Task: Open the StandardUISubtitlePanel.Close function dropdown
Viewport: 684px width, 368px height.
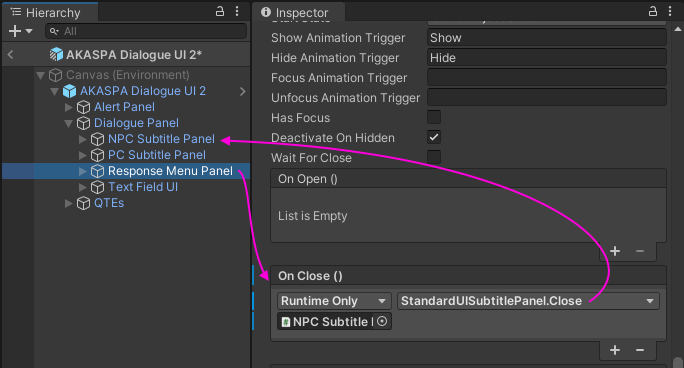Action: point(528,301)
